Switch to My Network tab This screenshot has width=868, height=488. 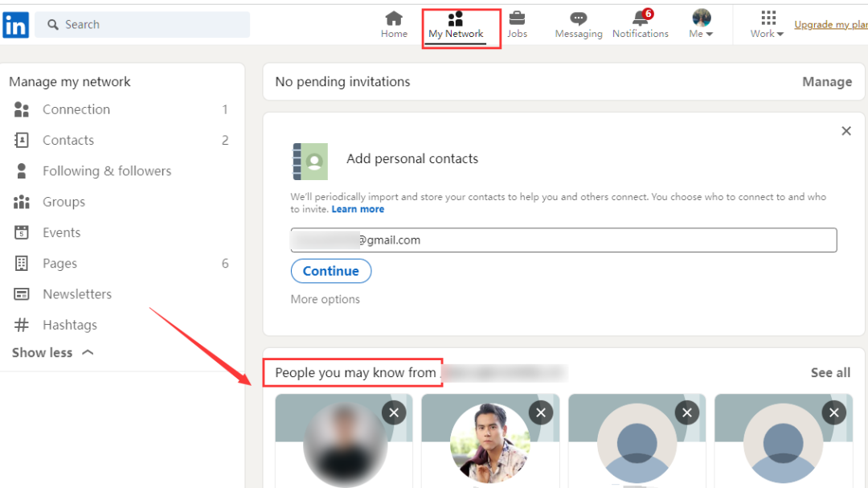456,25
